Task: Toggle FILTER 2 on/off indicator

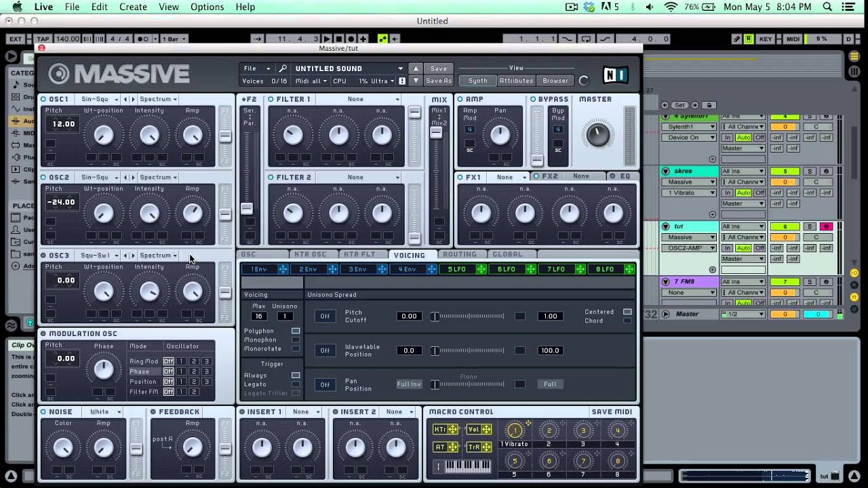Action: (271, 178)
